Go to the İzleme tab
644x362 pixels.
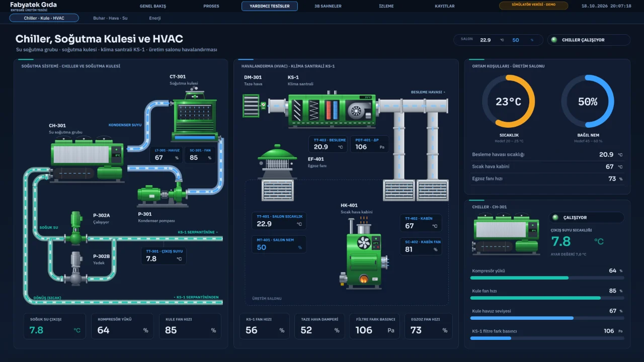tap(386, 6)
